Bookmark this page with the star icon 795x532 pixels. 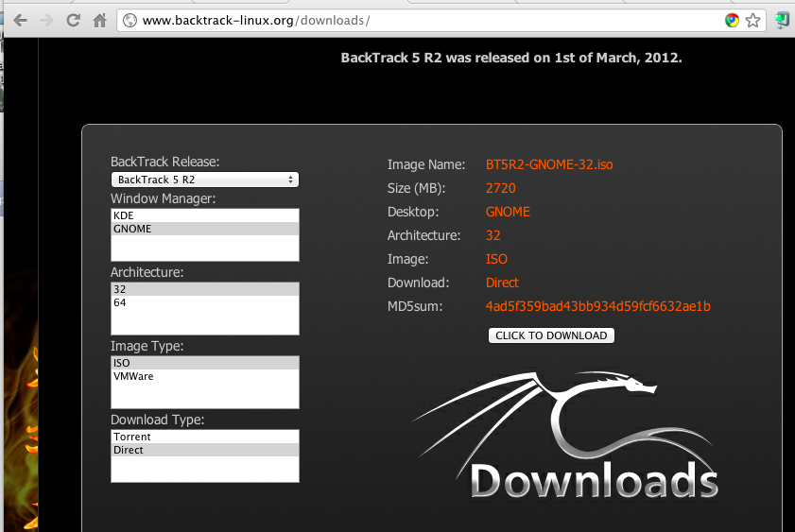tap(752, 20)
